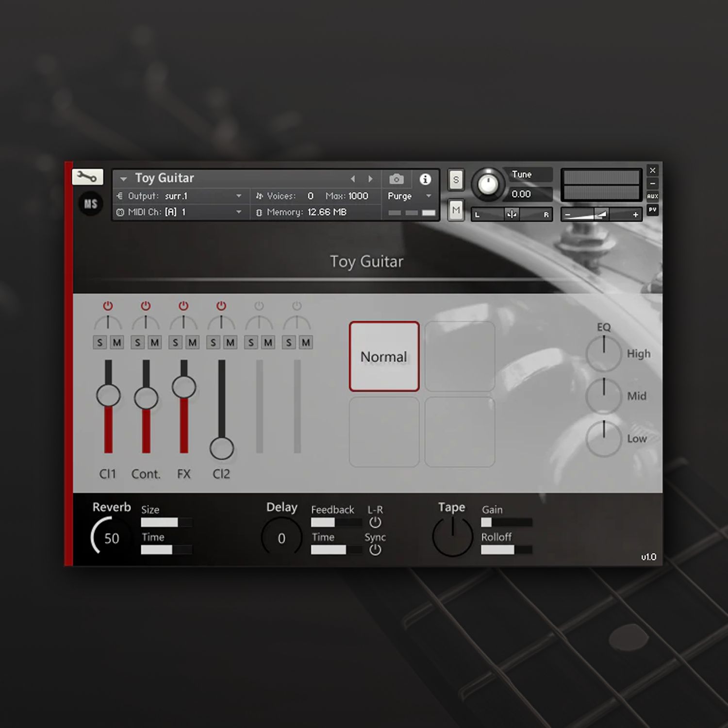The image size is (728, 728).
Task: Open the MIDI Ch dropdown
Action: [x=238, y=212]
